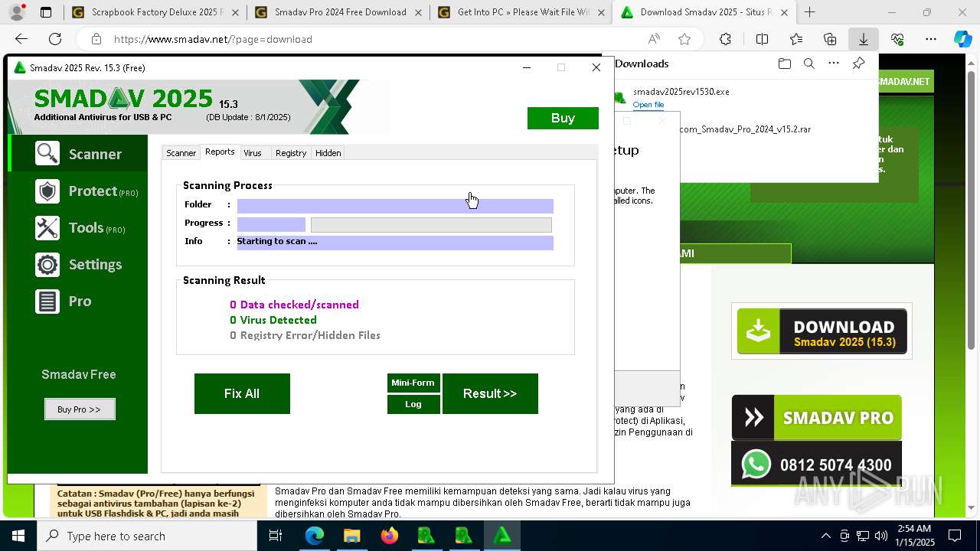Open Edge profile avatar

(16, 12)
